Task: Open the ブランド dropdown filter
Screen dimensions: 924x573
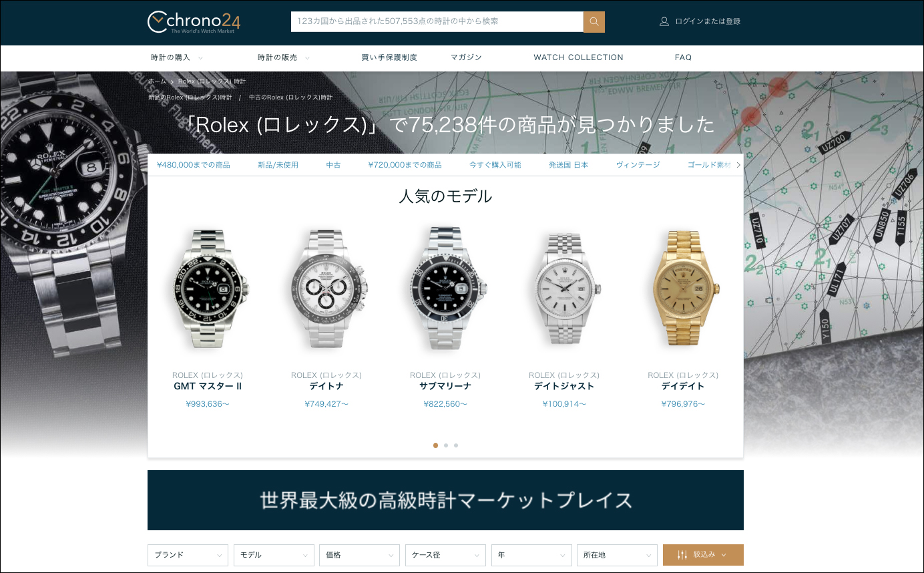Action: point(188,555)
